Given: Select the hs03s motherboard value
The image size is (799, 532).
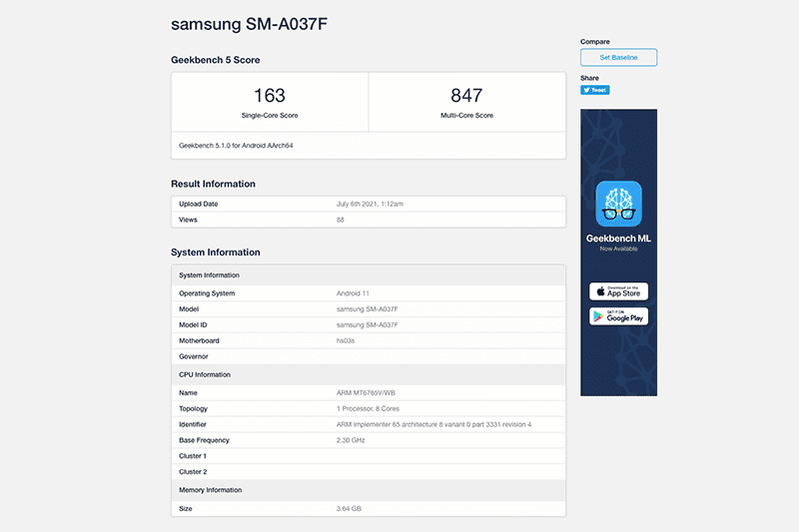Looking at the screenshot, I should (346, 341).
